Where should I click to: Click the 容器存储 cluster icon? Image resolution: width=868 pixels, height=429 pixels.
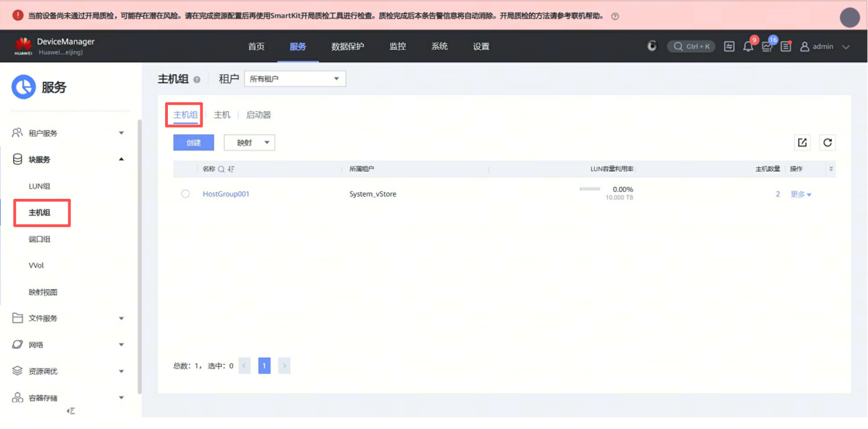[17, 398]
